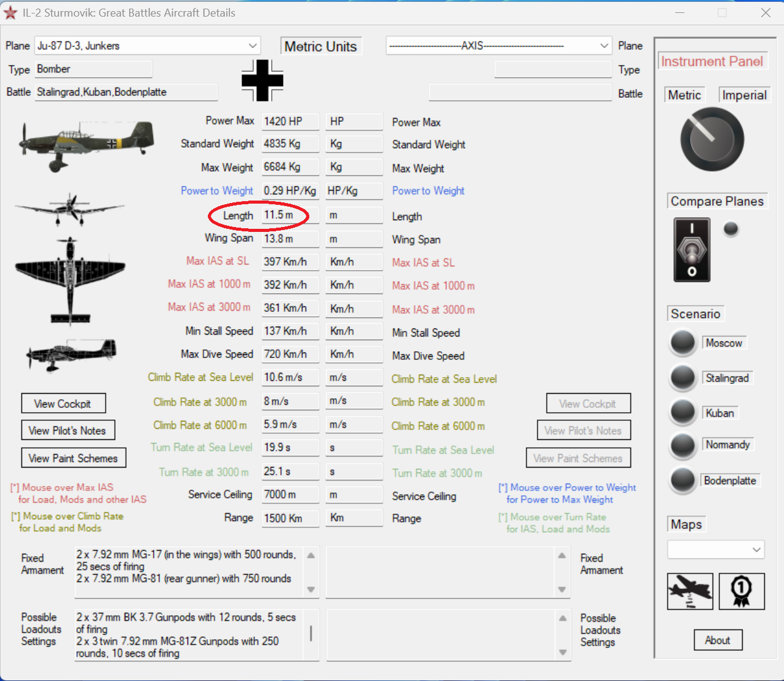Click the Ju-87 color side profile image
Viewport: 784px width, 681px height.
coord(86,144)
